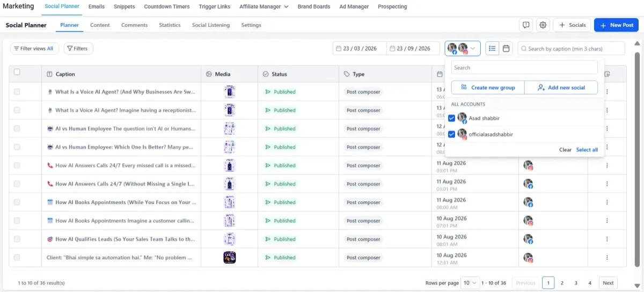Click the Next page button
This screenshot has height=292, width=644.
click(x=608, y=283)
